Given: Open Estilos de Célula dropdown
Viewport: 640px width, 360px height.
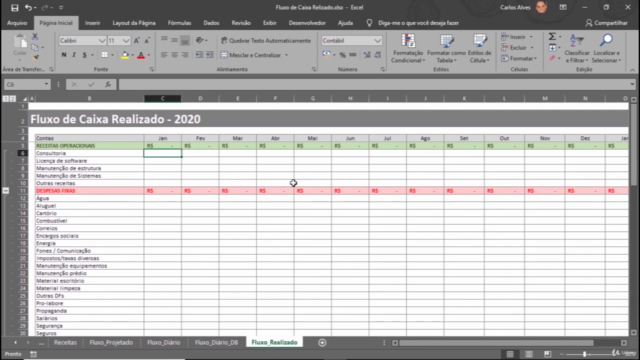Looking at the screenshot, I should [480, 48].
